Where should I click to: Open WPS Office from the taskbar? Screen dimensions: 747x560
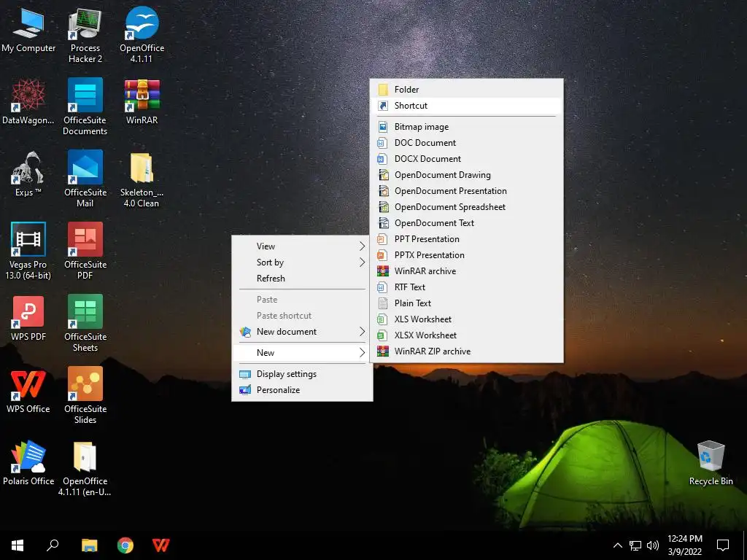[x=161, y=545]
